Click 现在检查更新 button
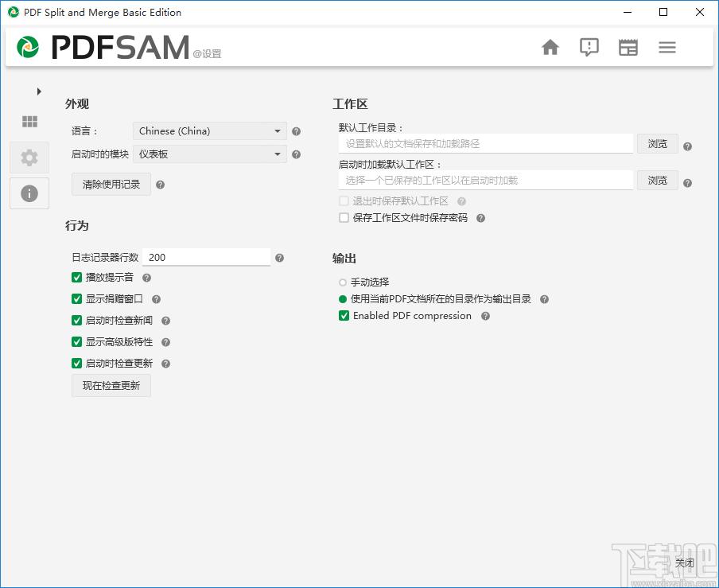Screen dimensions: 719x588 click(111, 386)
